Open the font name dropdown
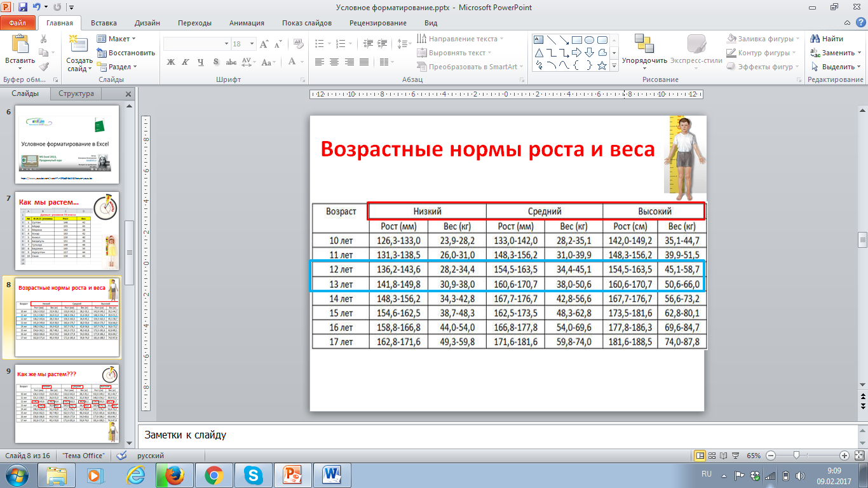Image resolution: width=868 pixels, height=488 pixels. (x=227, y=44)
